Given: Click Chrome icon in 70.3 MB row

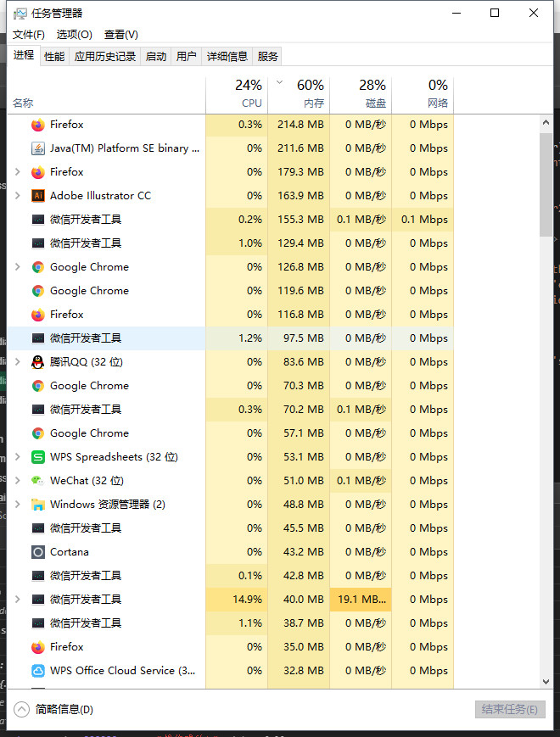Looking at the screenshot, I should tap(38, 386).
